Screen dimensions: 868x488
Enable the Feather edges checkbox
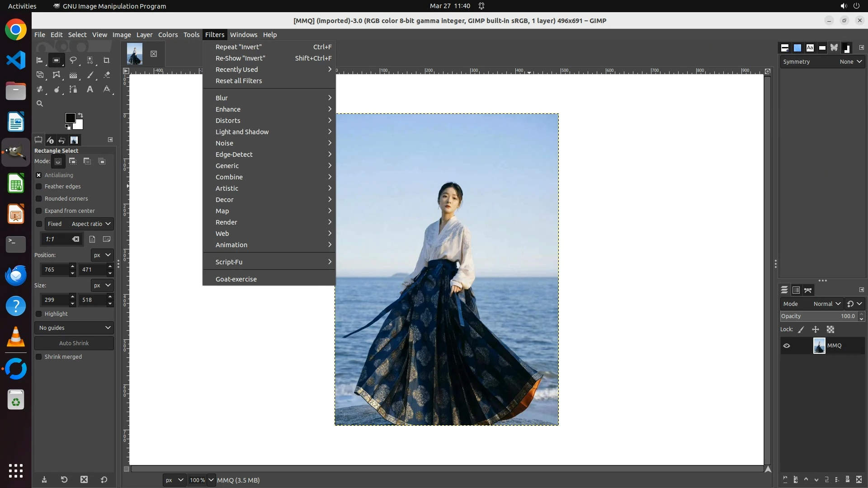click(39, 186)
